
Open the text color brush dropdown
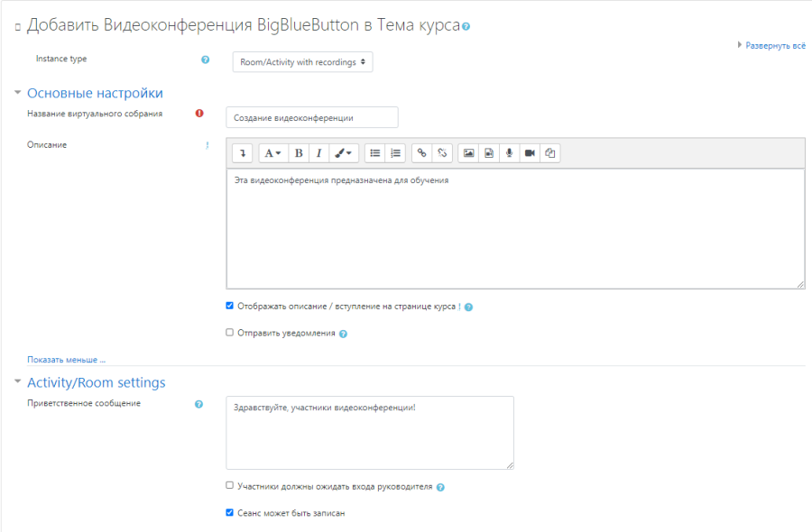point(344,153)
